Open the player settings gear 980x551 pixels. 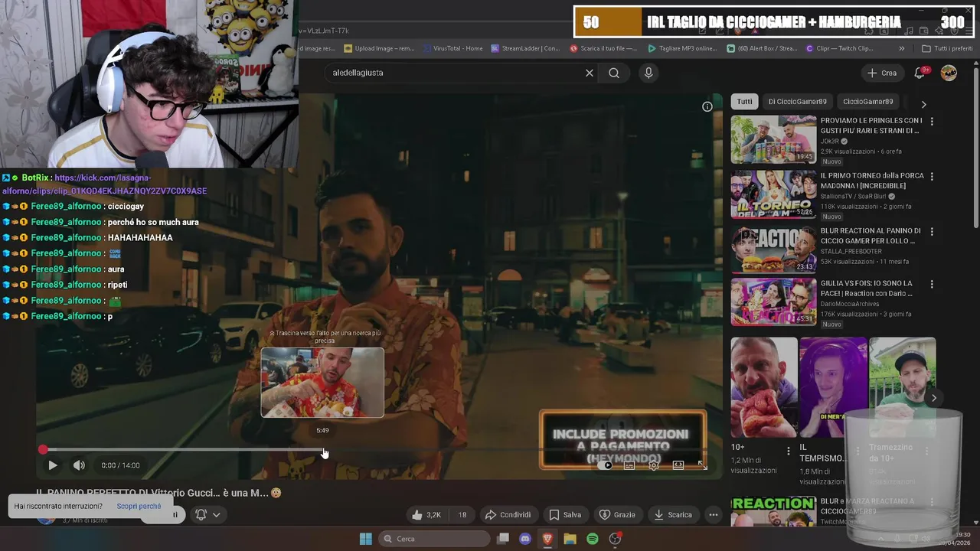click(x=654, y=465)
